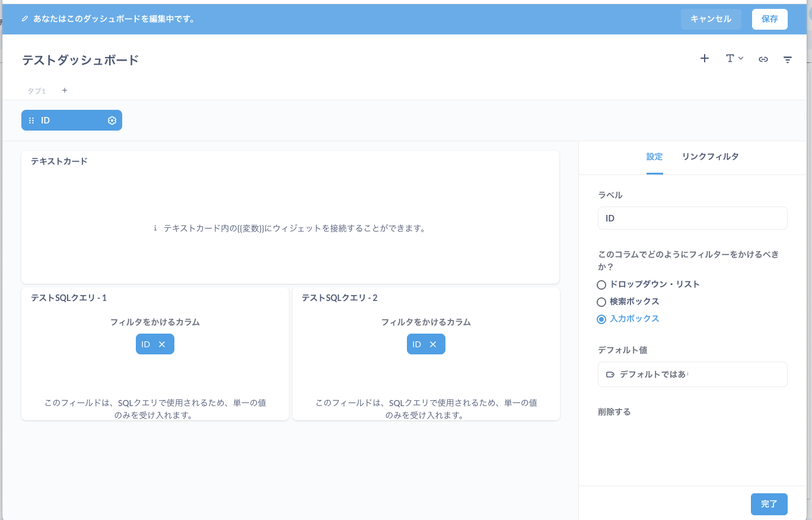Click the add filter icon
This screenshot has width=812, height=520.
coord(788,59)
